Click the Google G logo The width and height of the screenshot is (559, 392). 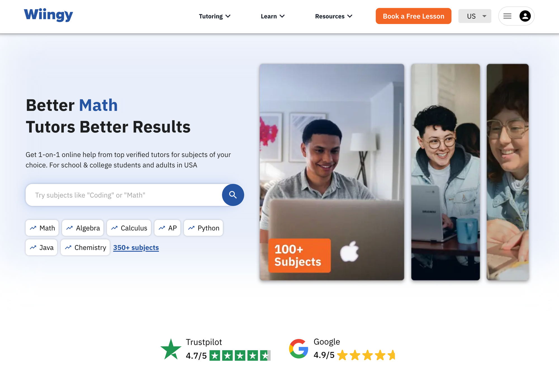(299, 349)
